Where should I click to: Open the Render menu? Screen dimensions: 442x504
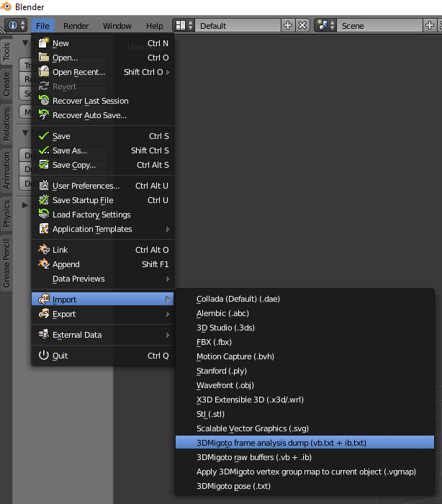tap(76, 26)
